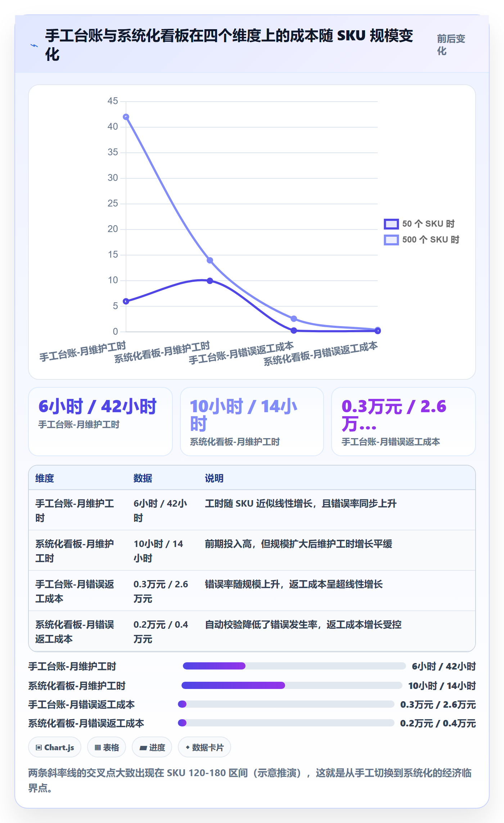Click the 进度 tag chip
The height and width of the screenshot is (823, 504).
click(152, 747)
